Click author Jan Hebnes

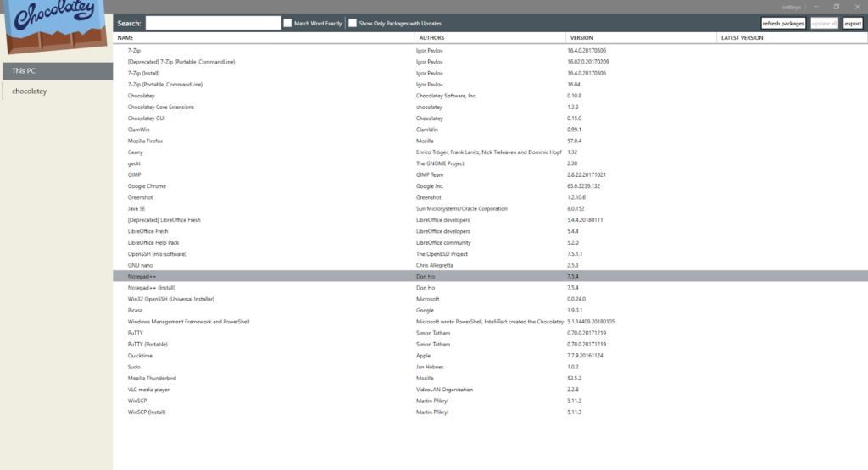430,368
